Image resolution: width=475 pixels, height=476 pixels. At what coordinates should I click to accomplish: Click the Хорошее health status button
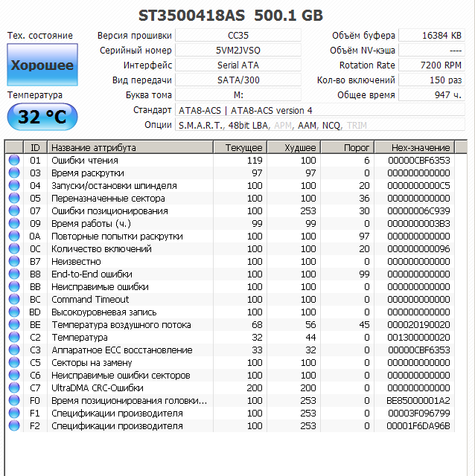42,65
